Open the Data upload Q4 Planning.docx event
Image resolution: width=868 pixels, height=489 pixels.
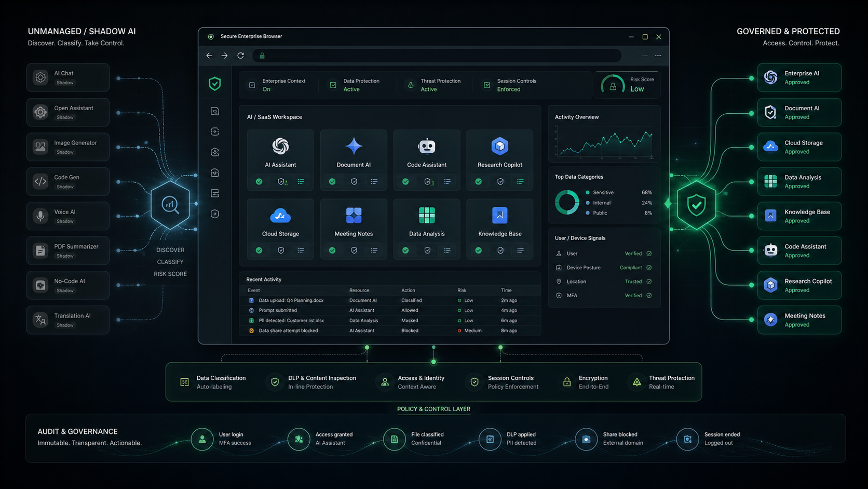pos(389,300)
